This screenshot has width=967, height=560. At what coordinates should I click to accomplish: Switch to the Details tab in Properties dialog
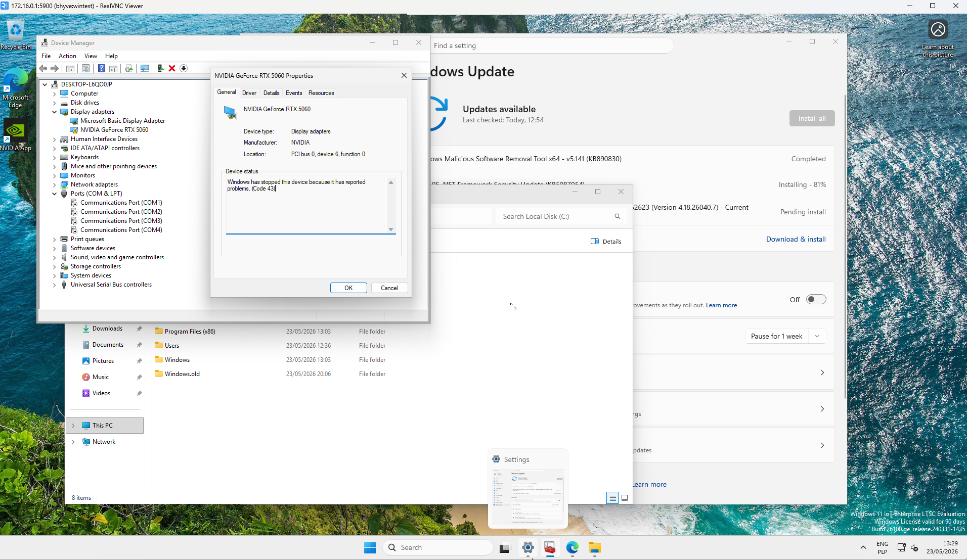[271, 93]
